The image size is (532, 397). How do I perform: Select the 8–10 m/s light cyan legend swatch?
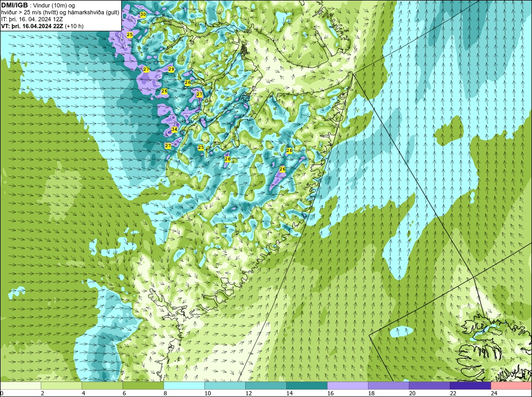pyautogui.click(x=184, y=385)
